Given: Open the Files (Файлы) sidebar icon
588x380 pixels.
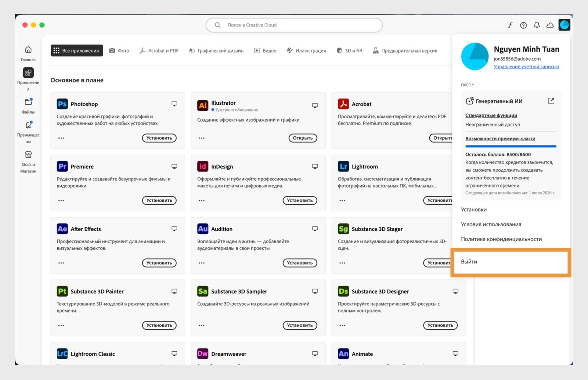Looking at the screenshot, I should point(28,102).
